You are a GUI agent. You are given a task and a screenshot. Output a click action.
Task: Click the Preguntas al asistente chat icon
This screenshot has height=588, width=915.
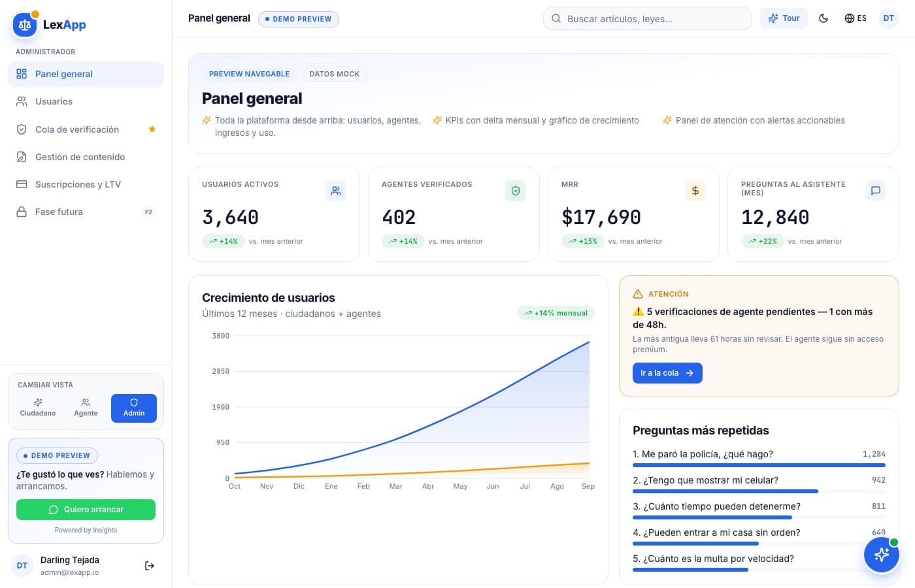pos(875,191)
